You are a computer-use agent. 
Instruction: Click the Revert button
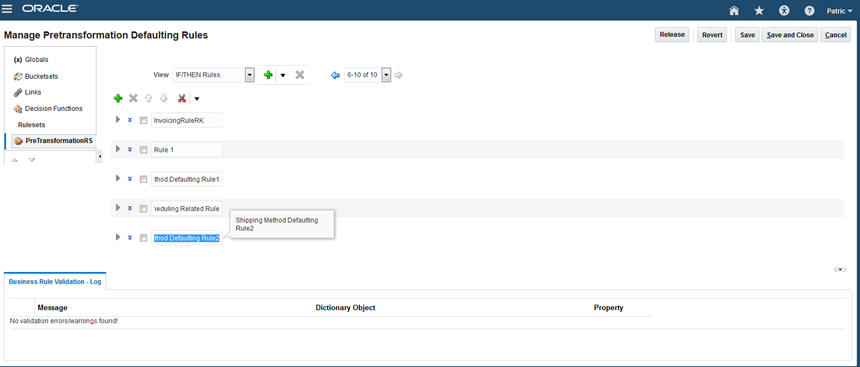pos(712,35)
